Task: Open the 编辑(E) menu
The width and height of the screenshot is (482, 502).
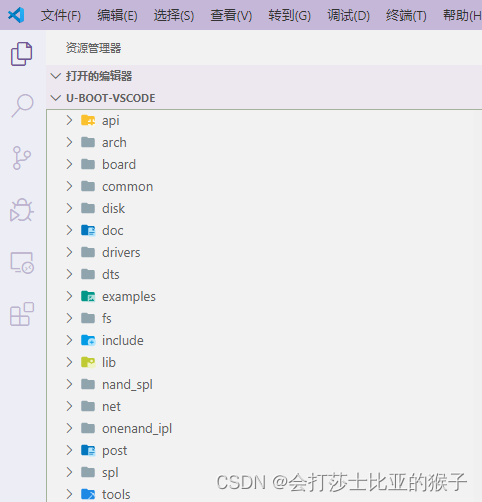Action: pos(117,16)
